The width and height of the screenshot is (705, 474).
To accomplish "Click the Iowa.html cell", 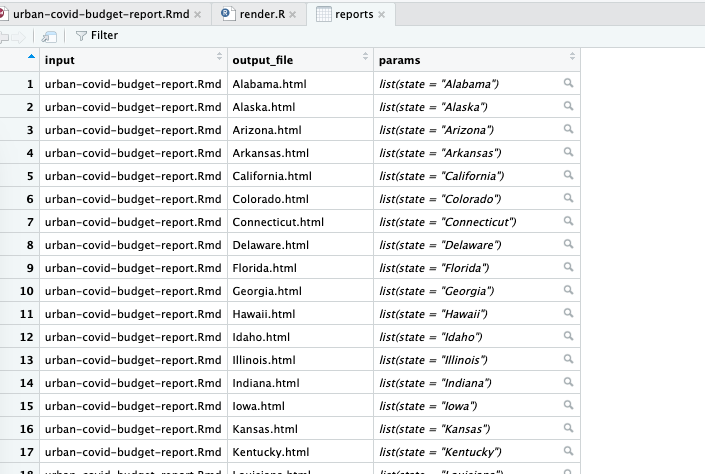I will [x=300, y=406].
